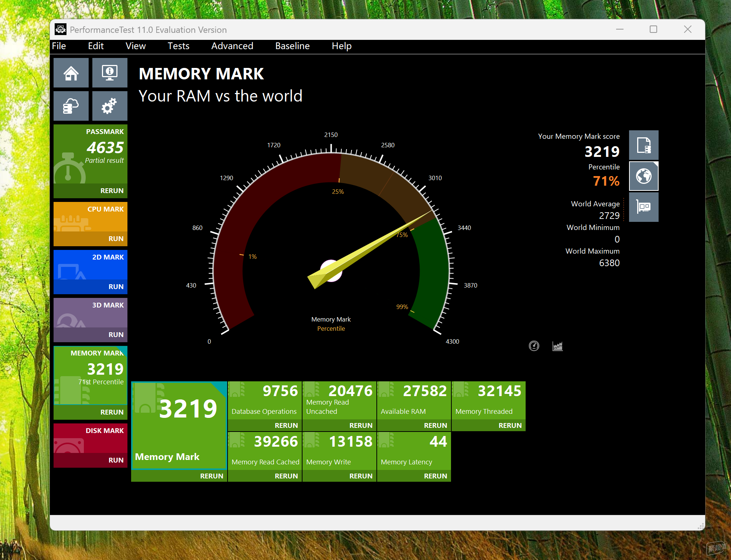Open the System Information monitor icon
Viewport: 731px width, 560px height.
pyautogui.click(x=110, y=73)
